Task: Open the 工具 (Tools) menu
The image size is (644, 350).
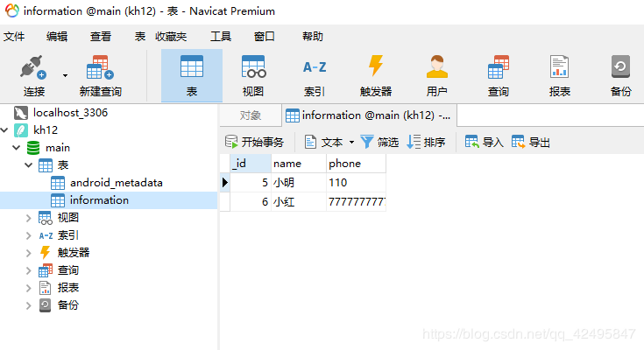Action: 221,37
